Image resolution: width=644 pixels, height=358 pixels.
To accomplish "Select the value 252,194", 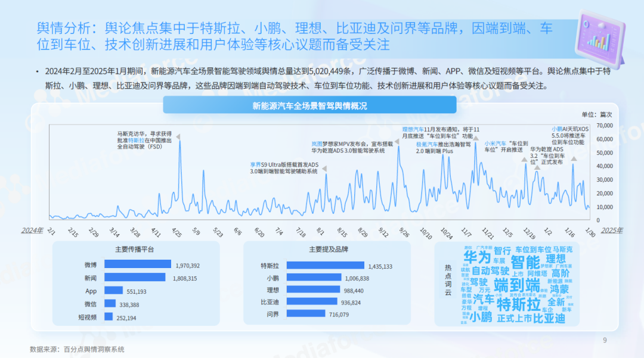I will (126, 318).
